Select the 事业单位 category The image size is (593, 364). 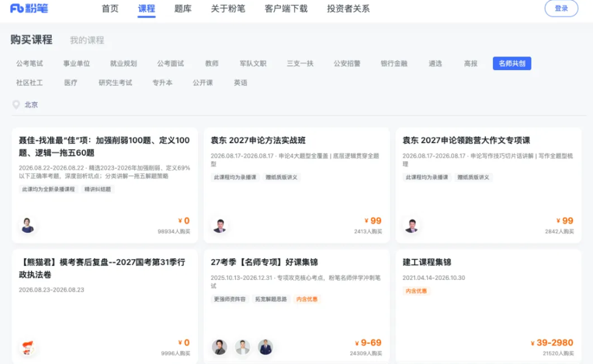pos(76,63)
